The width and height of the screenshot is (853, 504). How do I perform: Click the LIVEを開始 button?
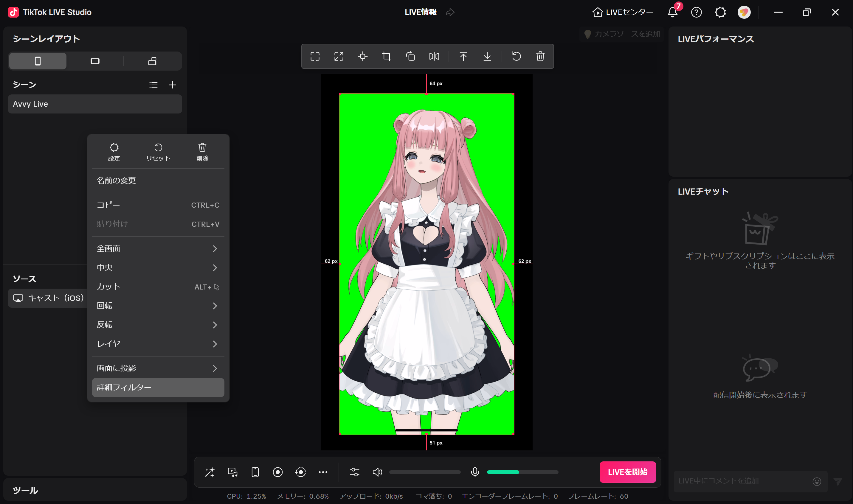point(628,472)
